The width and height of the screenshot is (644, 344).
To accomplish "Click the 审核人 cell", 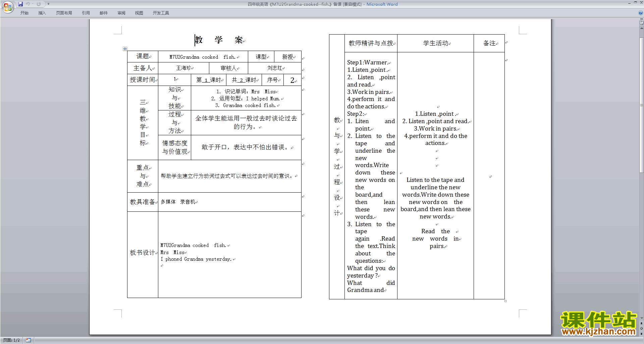I will (x=229, y=68).
